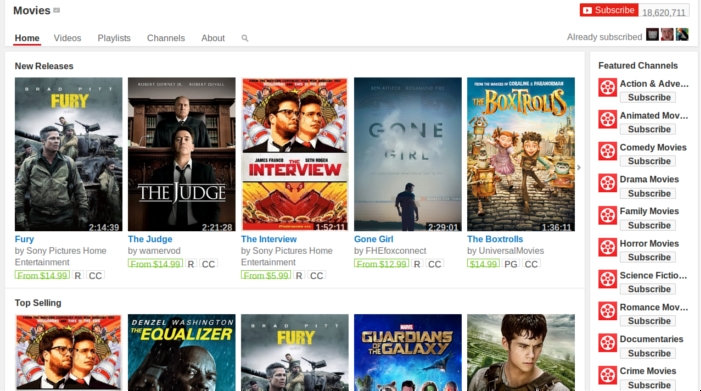Click The Interview's From $5.99 price button

tap(266, 275)
